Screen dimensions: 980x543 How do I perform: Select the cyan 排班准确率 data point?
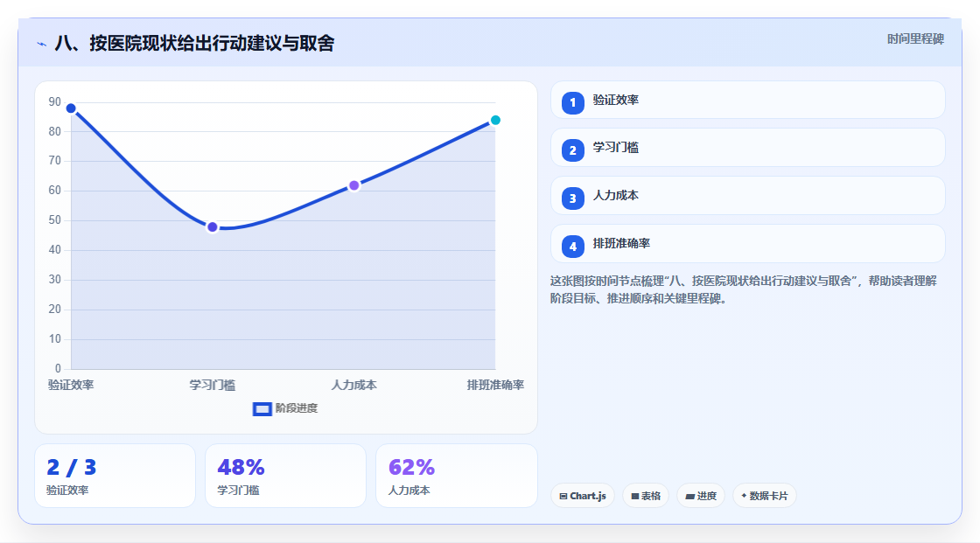(x=495, y=120)
